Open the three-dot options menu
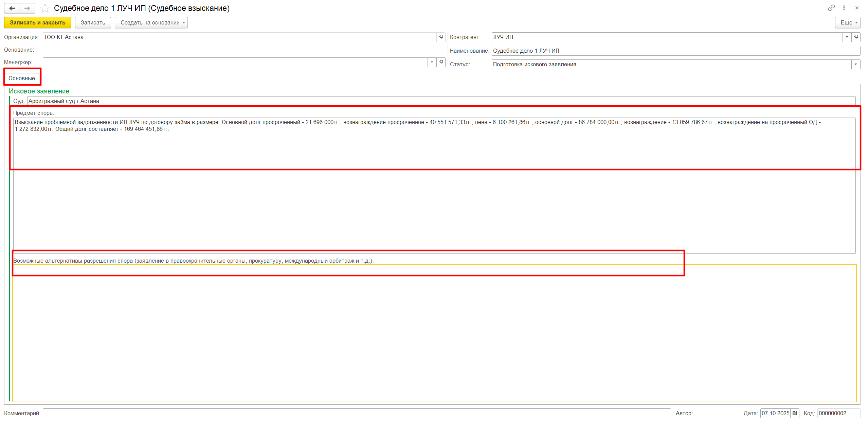 844,8
